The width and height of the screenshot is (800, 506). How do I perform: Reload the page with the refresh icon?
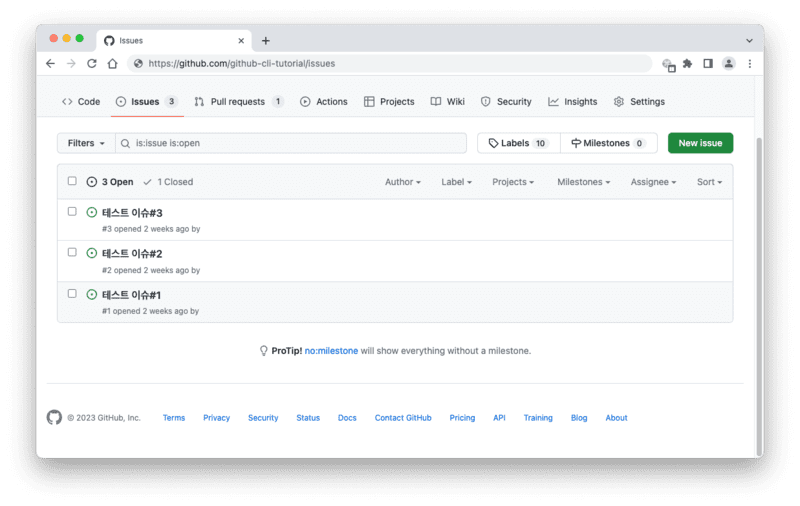click(92, 63)
